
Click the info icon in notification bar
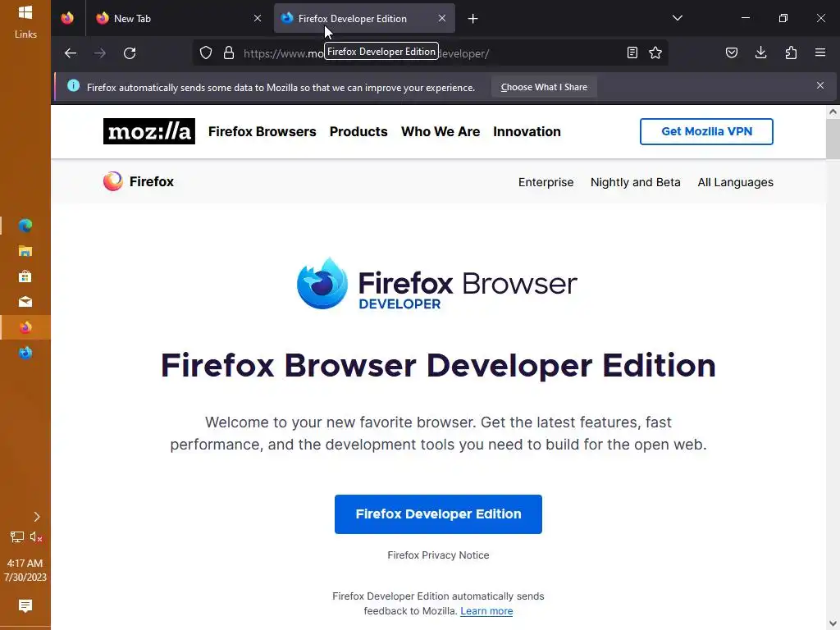(73, 85)
